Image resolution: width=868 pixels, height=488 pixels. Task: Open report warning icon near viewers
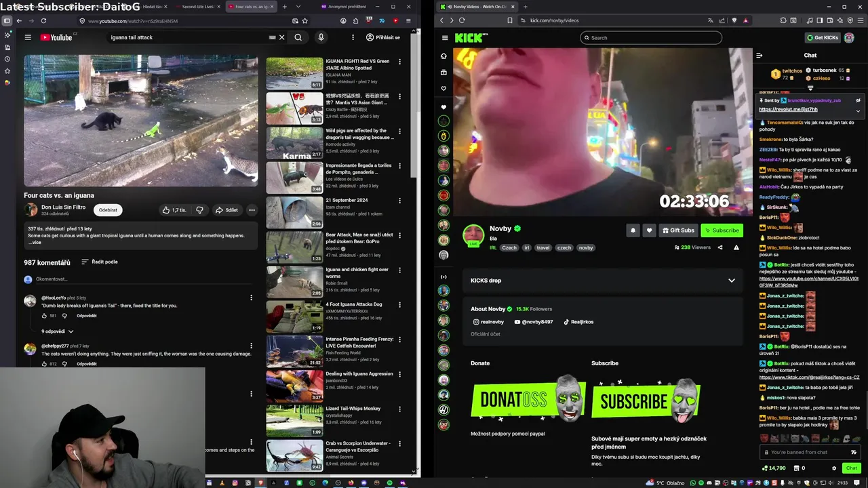coord(736,248)
